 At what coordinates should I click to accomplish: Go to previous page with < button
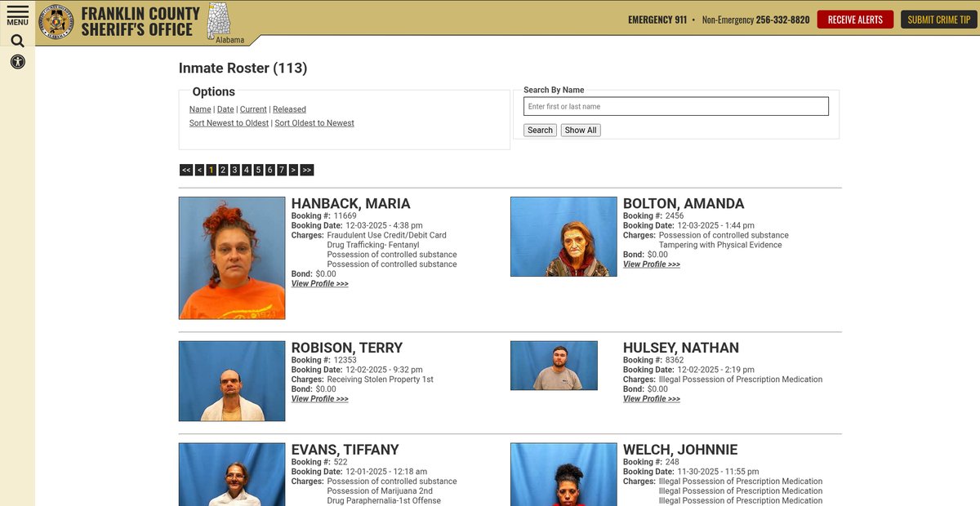point(199,170)
